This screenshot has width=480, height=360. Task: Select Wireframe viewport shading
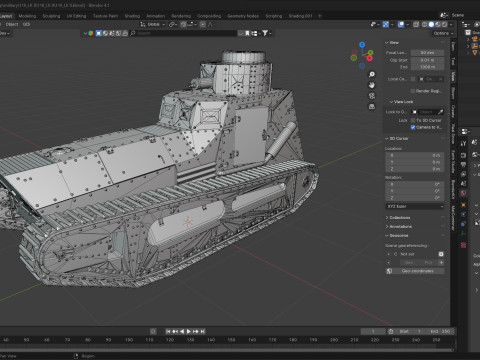click(x=425, y=24)
